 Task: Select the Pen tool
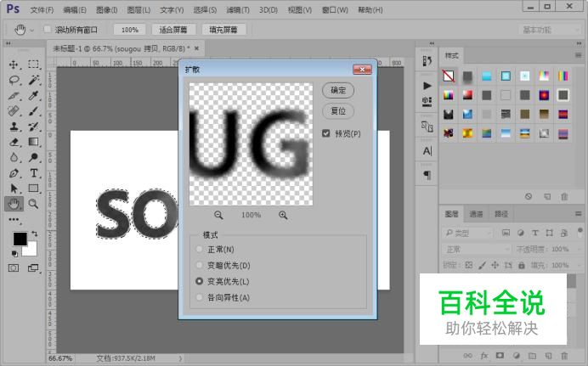14,173
